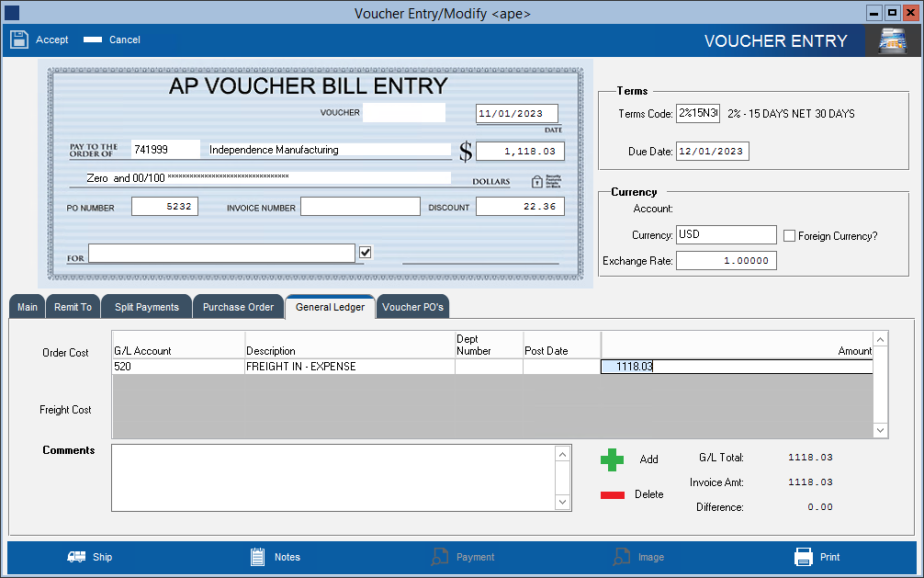924x578 pixels.
Task: Click the Invoice Number input field
Action: coord(359,206)
